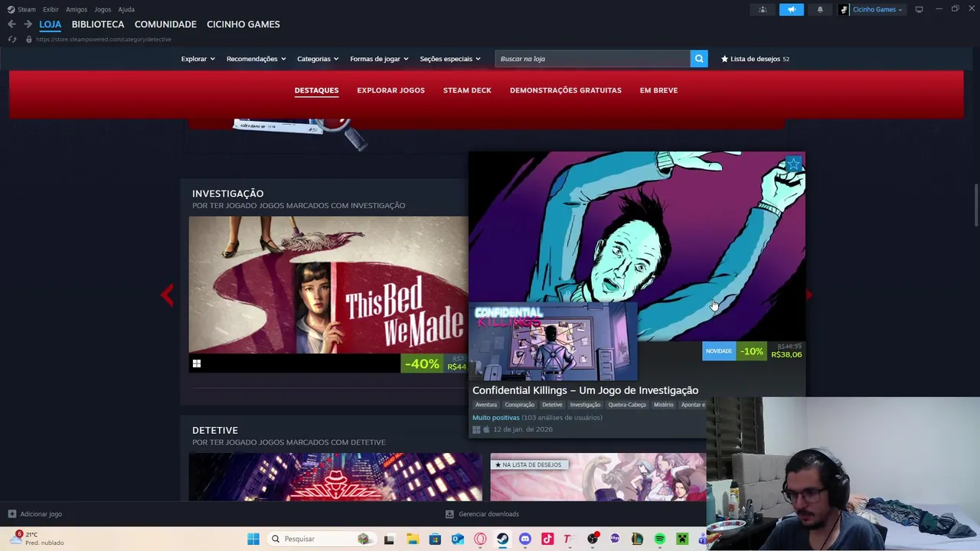Click the blue search magnifier button

699,59
